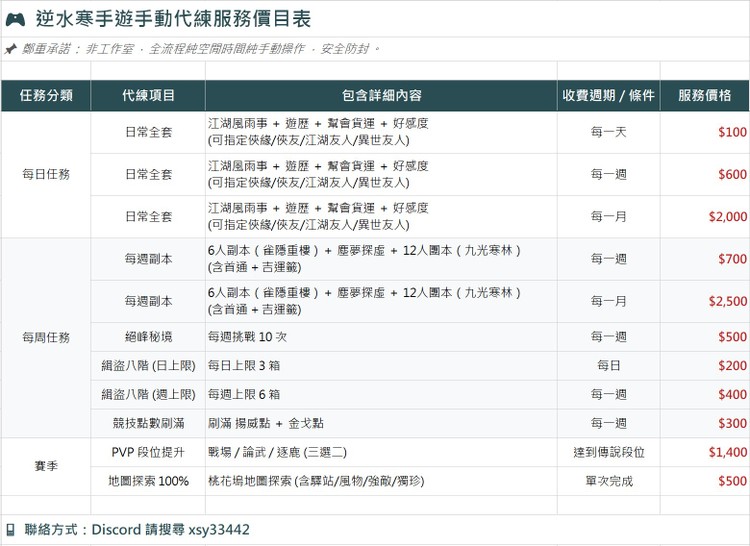Click the pushpin icon beside the promise note
The image size is (750, 546).
(11, 49)
